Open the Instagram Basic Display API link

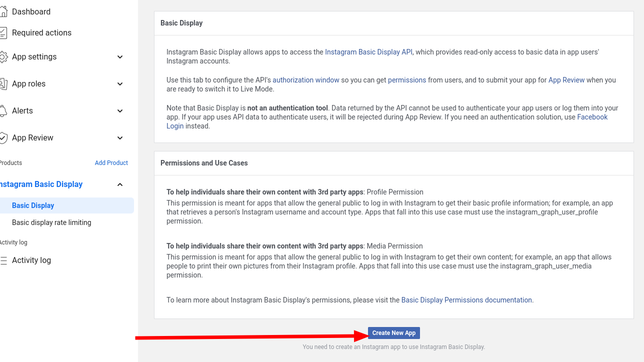[368, 52]
